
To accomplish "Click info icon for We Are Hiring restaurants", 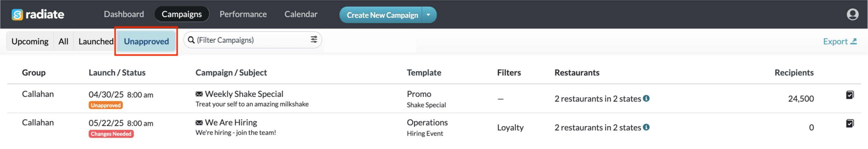I will [646, 127].
